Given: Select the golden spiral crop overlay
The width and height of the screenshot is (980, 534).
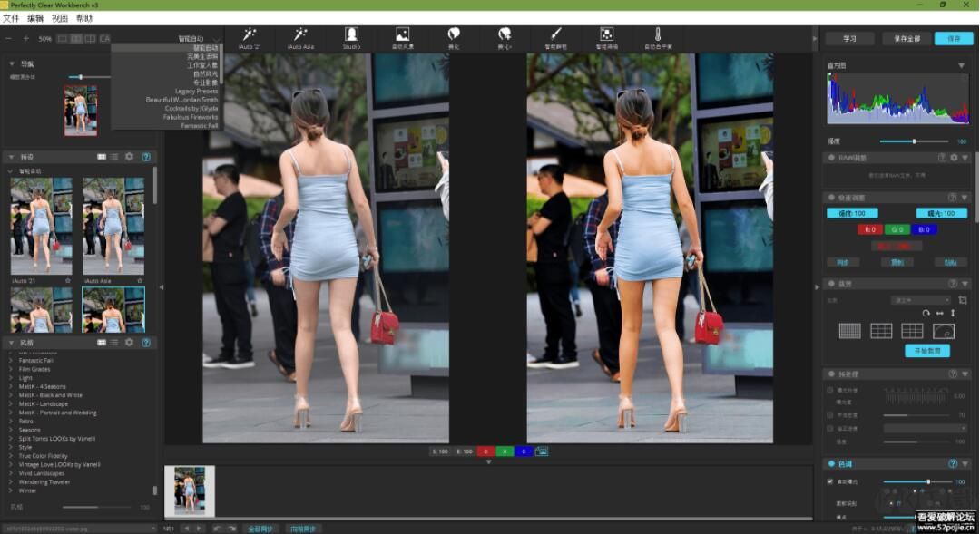Looking at the screenshot, I should click(x=943, y=331).
